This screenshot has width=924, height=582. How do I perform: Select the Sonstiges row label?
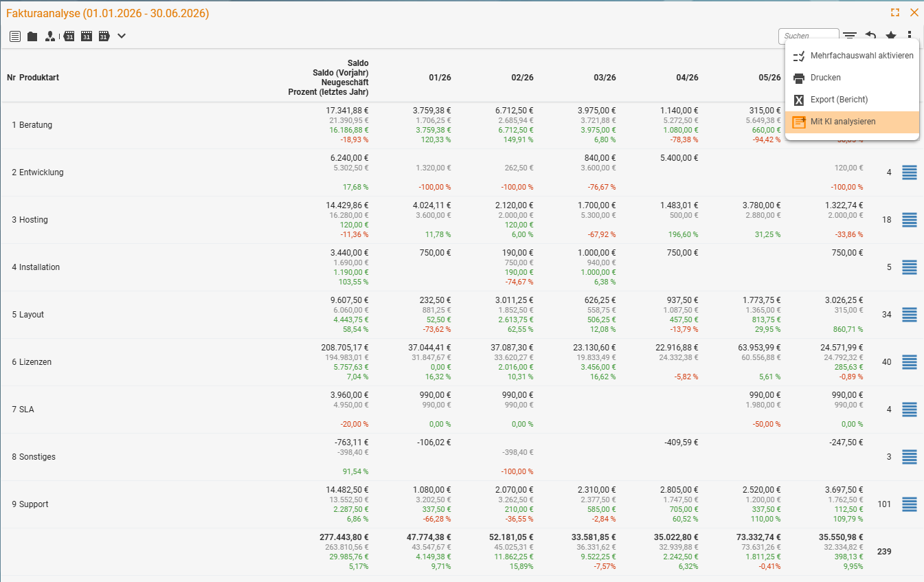click(x=37, y=457)
